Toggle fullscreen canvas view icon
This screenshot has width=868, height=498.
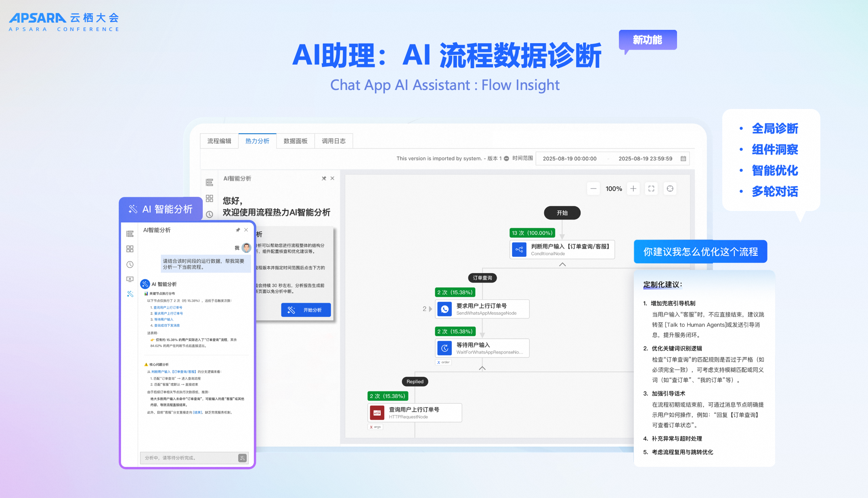point(651,188)
